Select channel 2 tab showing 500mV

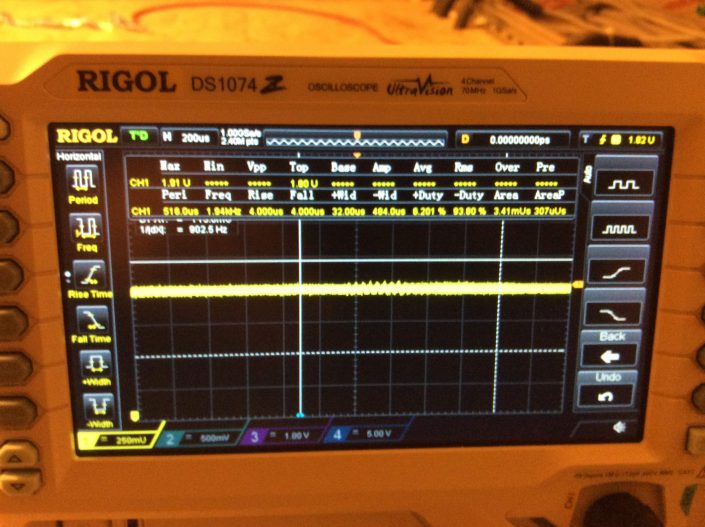(202, 438)
